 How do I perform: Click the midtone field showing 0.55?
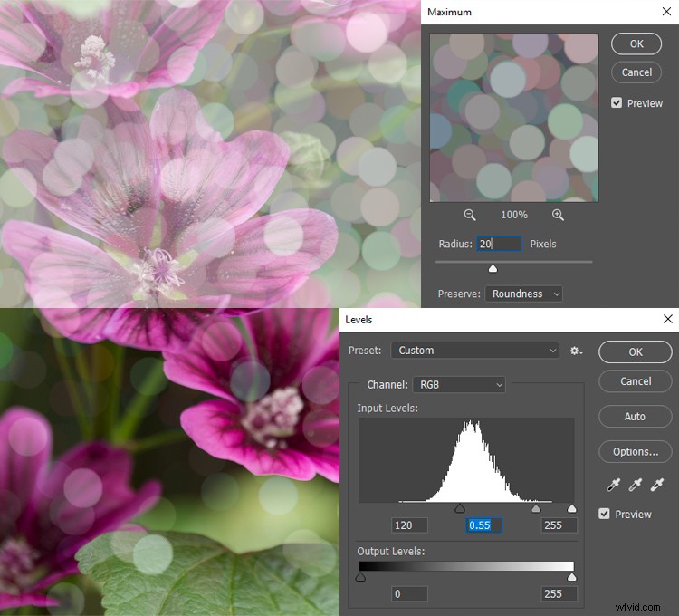tap(483, 525)
